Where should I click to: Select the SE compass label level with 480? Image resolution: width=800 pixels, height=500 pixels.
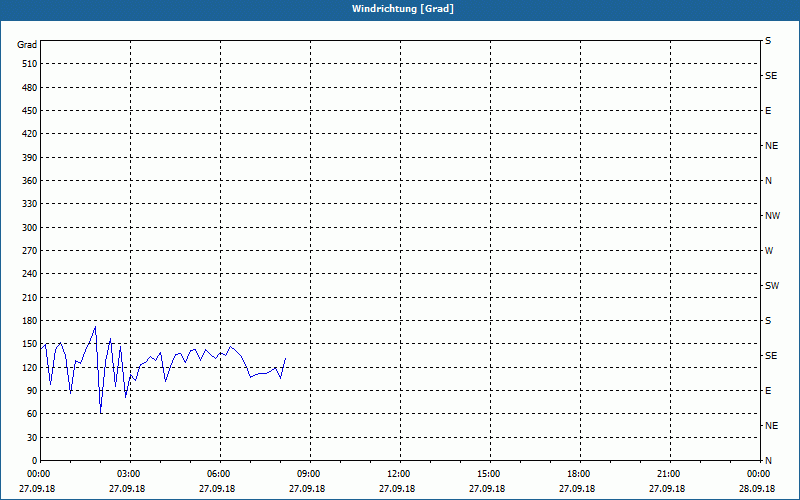tap(771, 76)
